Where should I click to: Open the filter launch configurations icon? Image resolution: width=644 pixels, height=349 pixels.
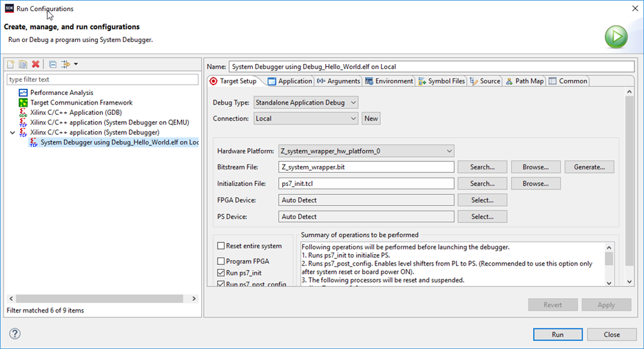tap(67, 64)
